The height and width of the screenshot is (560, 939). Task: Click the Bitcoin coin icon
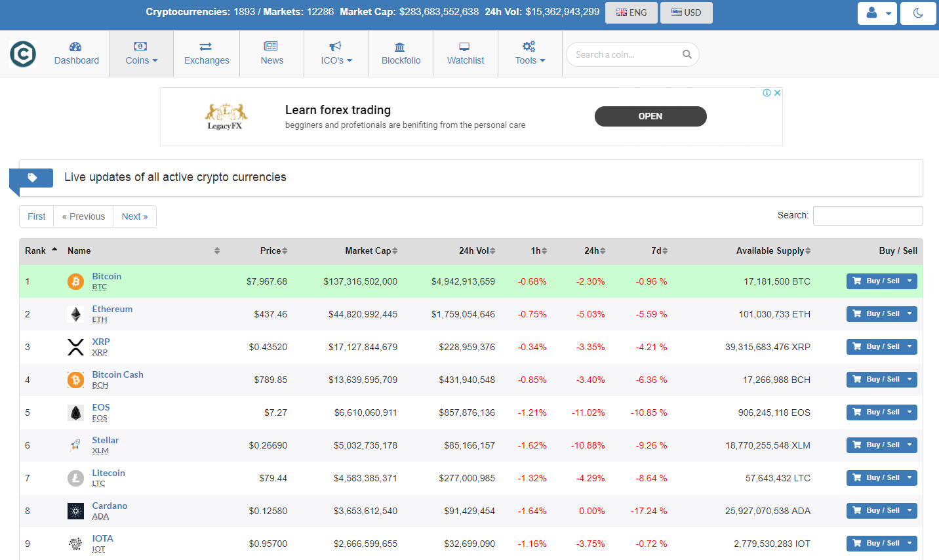[x=76, y=281]
